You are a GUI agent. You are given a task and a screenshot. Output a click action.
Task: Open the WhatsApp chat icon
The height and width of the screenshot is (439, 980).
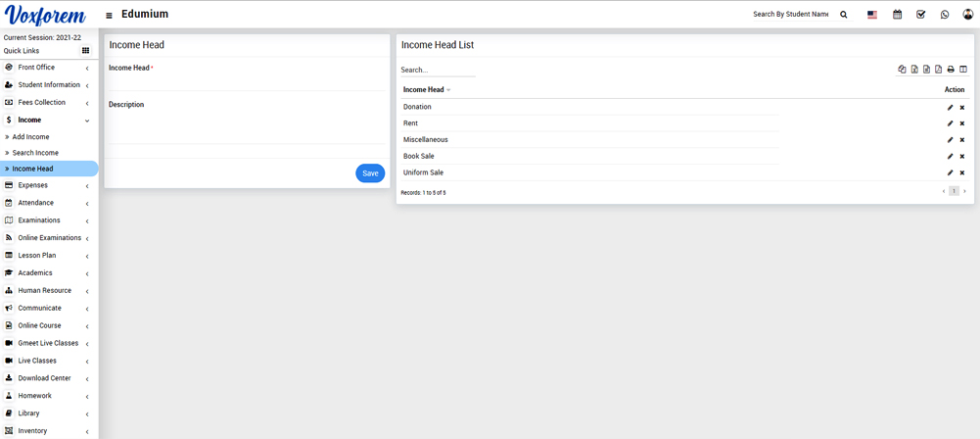click(x=945, y=15)
